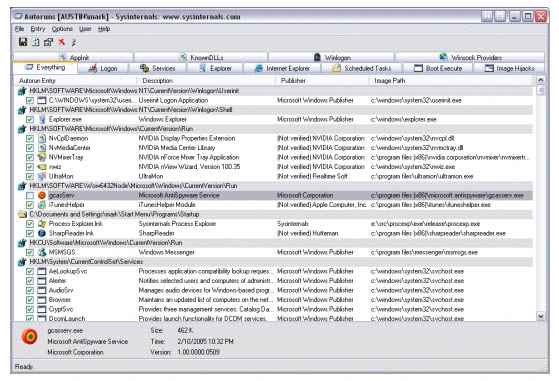Click the Jump To toolbar icon
Image resolution: width=559 pixels, height=381 pixels.
tap(74, 42)
